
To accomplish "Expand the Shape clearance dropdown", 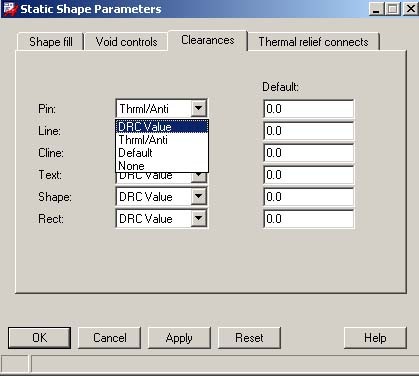I will [199, 196].
